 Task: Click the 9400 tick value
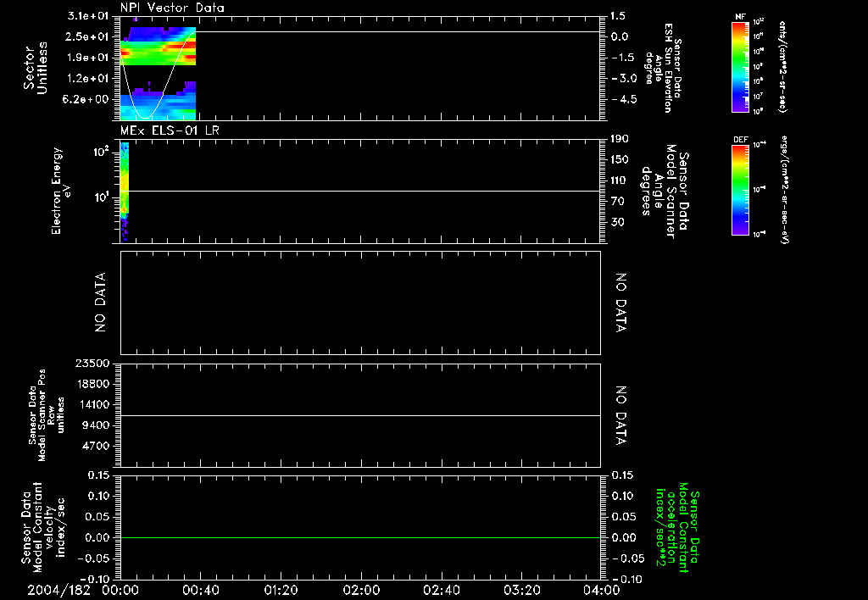(x=97, y=425)
